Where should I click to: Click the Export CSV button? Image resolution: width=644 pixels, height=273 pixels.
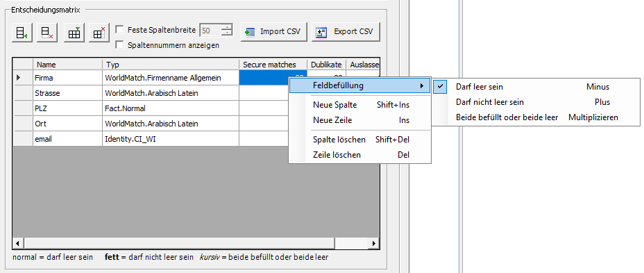pyautogui.click(x=346, y=32)
